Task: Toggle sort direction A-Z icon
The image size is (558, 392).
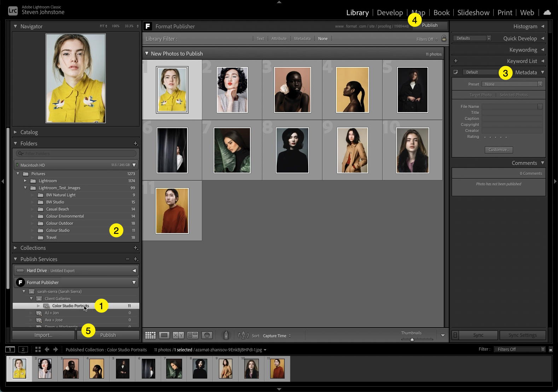Action: pyautogui.click(x=243, y=335)
